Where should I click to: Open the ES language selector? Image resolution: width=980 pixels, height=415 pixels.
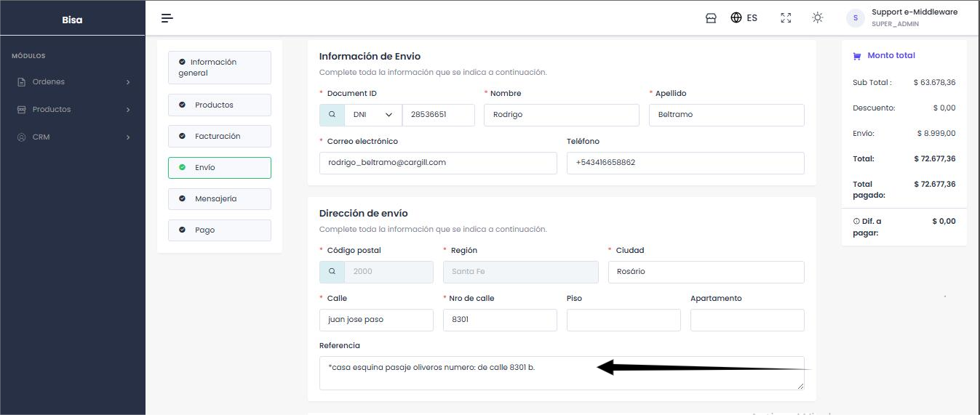coord(744,18)
